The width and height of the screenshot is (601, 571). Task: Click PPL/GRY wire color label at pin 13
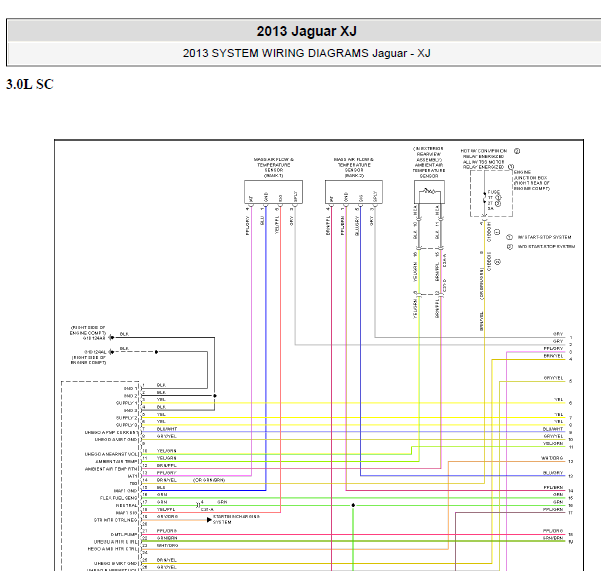pos(166,473)
